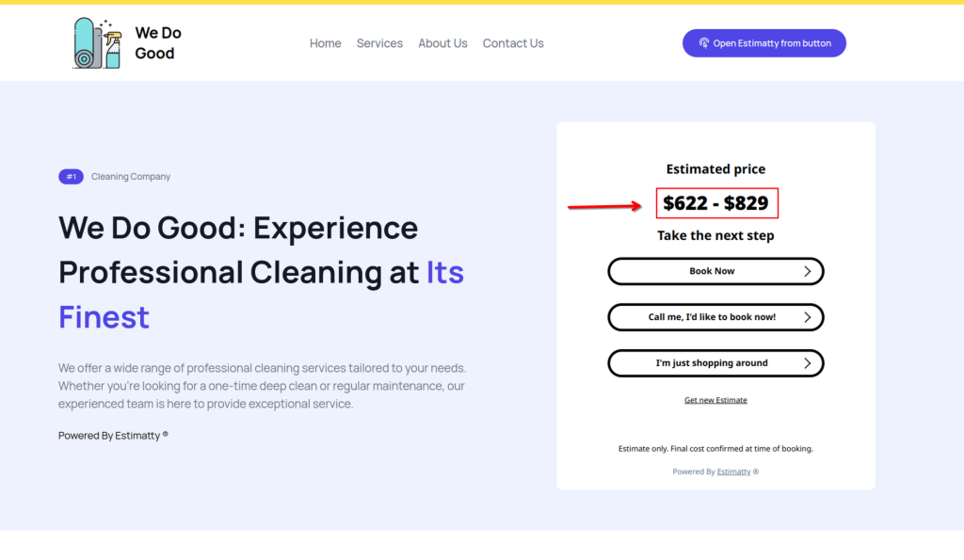Select the Book Now button
Screen dimensions: 964x560
[715, 271]
